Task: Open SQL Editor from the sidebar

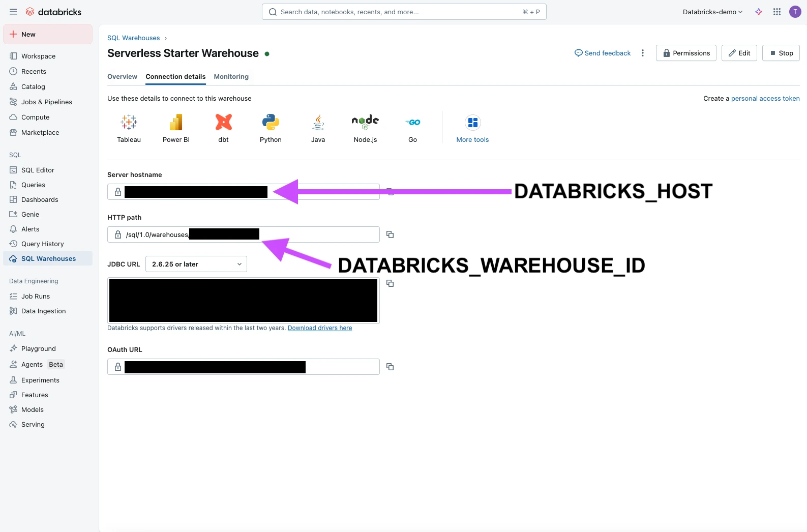Action: pos(38,170)
